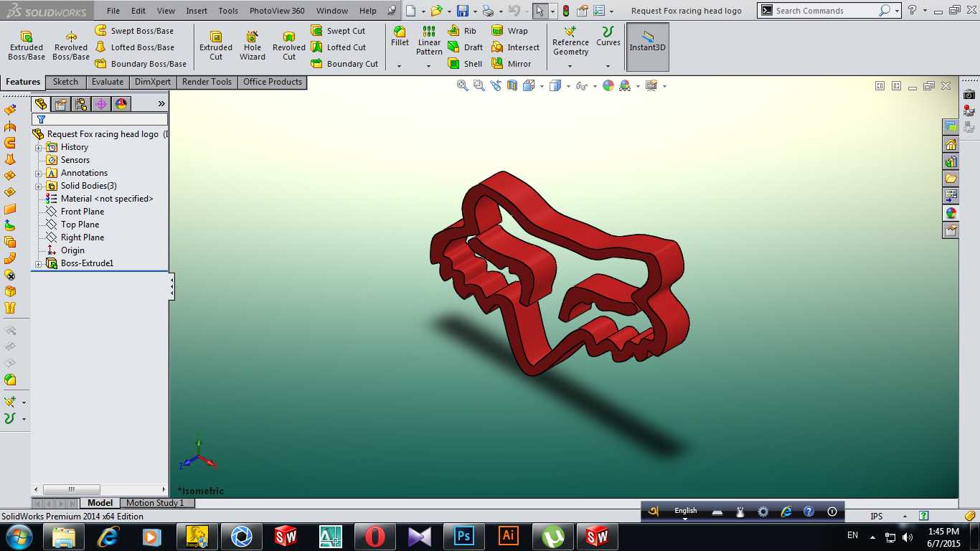Expand the FeatureManager tabs overflow chevron
This screenshot has width=980, height=551.
click(161, 104)
